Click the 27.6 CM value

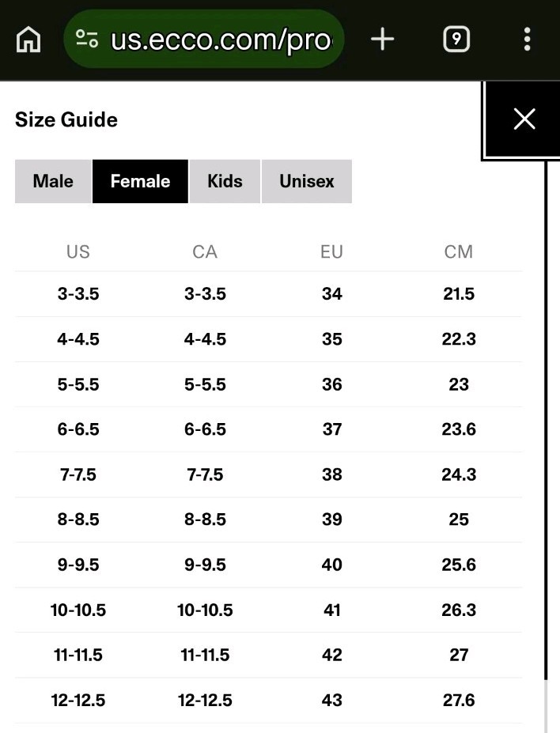pyautogui.click(x=459, y=701)
